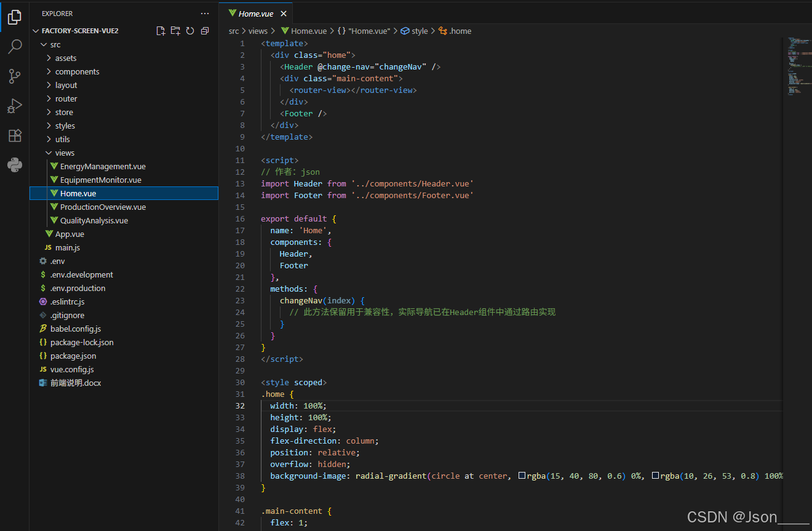Click the changeNav(index) method line

(x=322, y=300)
